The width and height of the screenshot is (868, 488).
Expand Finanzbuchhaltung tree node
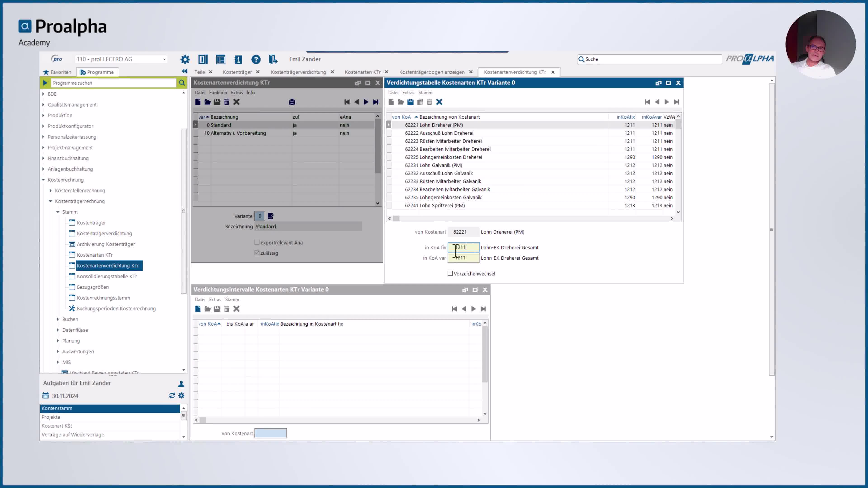pyautogui.click(x=43, y=158)
